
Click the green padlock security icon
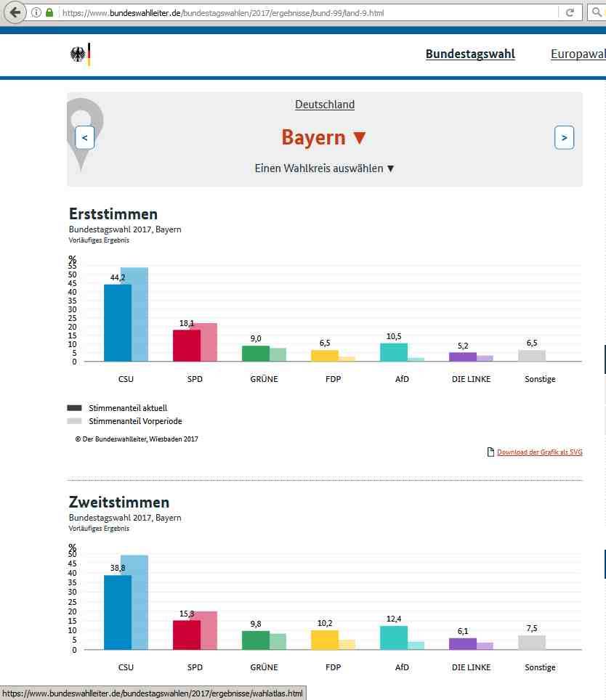pos(49,12)
